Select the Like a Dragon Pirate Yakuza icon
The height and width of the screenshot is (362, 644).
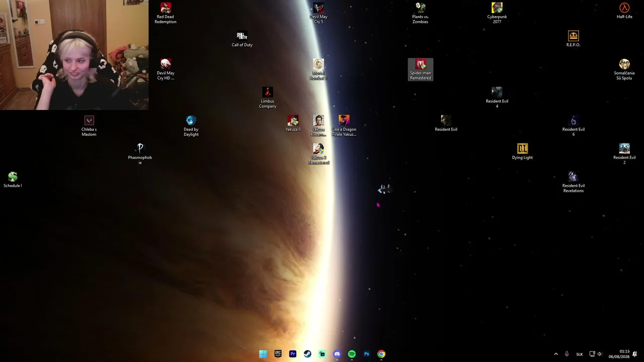tap(344, 126)
